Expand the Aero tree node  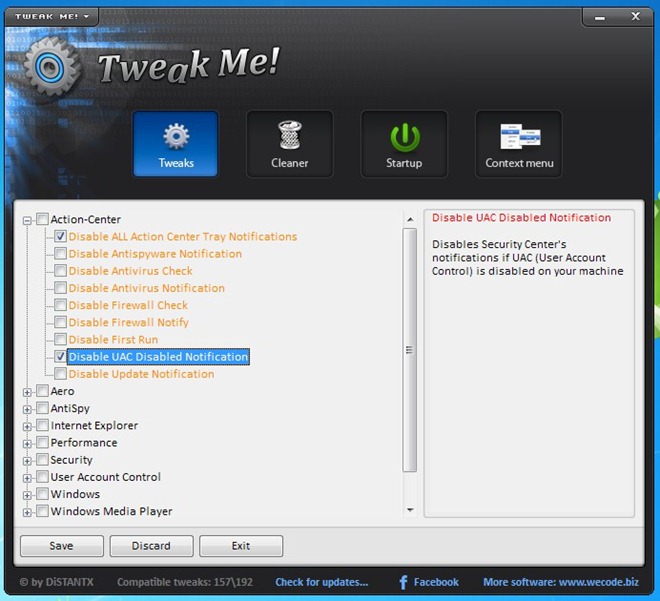(x=27, y=392)
